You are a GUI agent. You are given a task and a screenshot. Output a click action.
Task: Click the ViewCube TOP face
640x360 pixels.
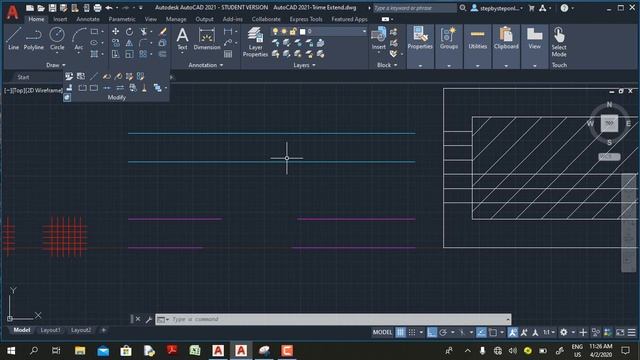coord(609,123)
